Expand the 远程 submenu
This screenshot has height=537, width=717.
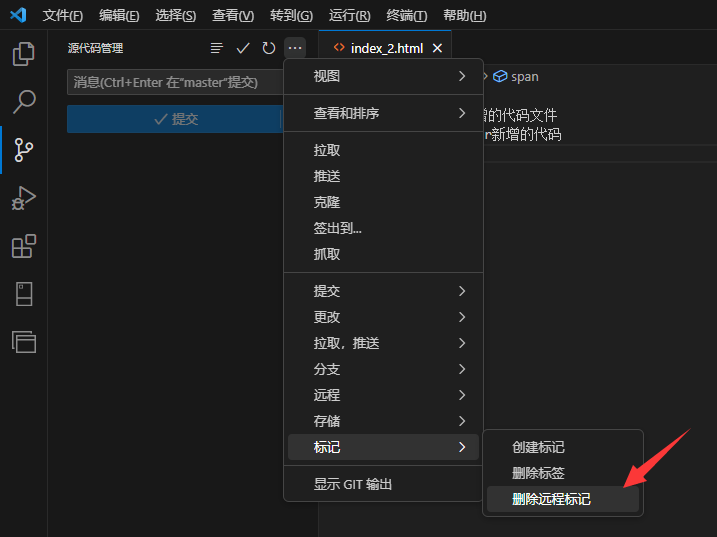pos(383,395)
